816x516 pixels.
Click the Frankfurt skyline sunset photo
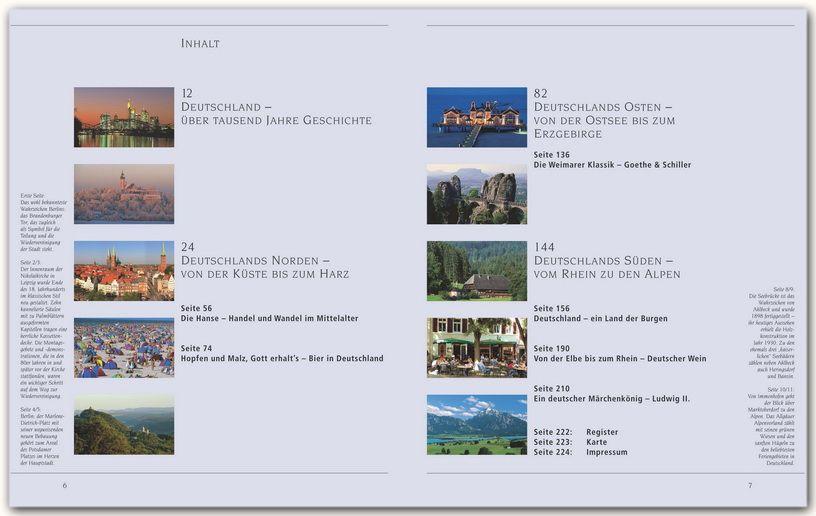[123, 117]
